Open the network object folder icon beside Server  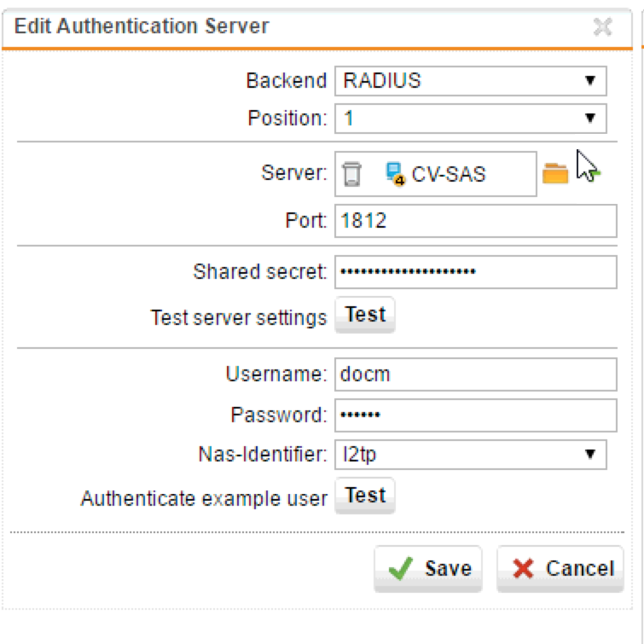555,173
